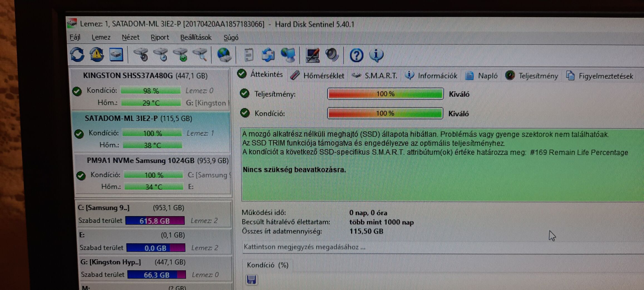This screenshot has height=290, width=644.
Task: Click the 29 °C temperature bar
Action: (x=151, y=103)
